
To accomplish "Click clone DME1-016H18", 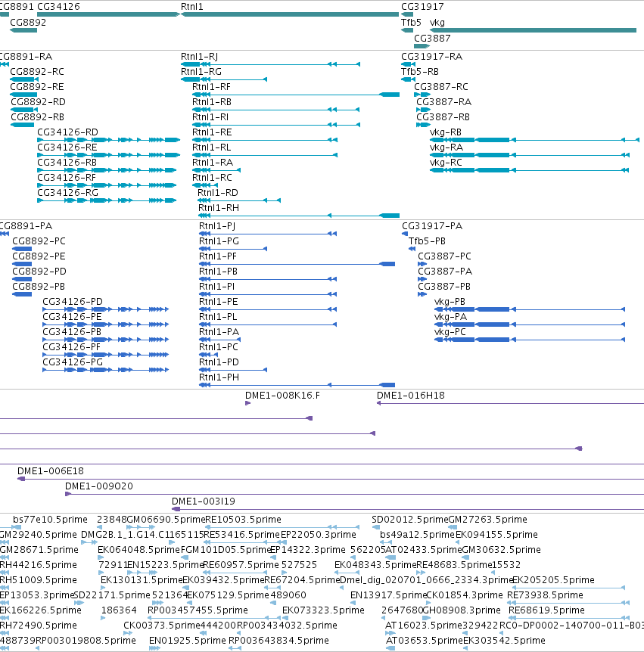I will [411, 396].
